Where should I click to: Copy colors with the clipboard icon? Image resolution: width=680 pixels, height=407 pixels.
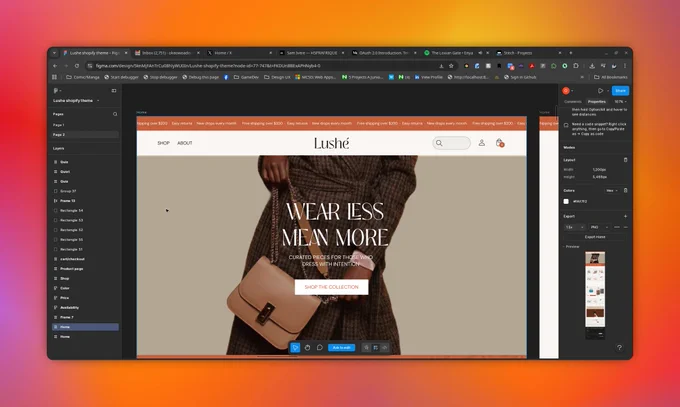pos(625,190)
